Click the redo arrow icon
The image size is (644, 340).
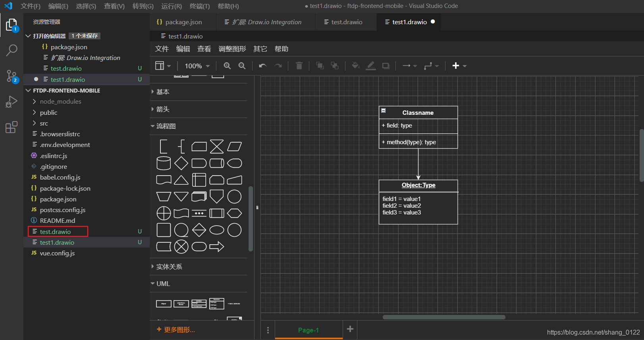pos(278,66)
